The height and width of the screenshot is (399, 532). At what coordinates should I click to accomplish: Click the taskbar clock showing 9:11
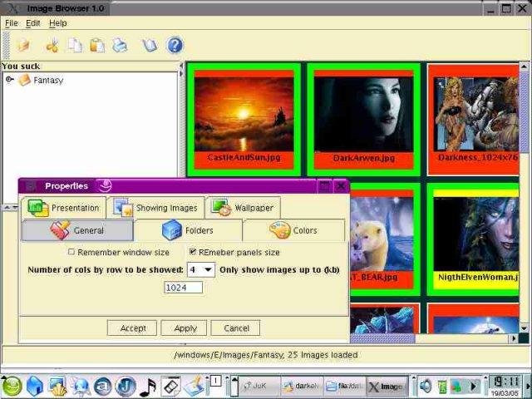point(506,382)
